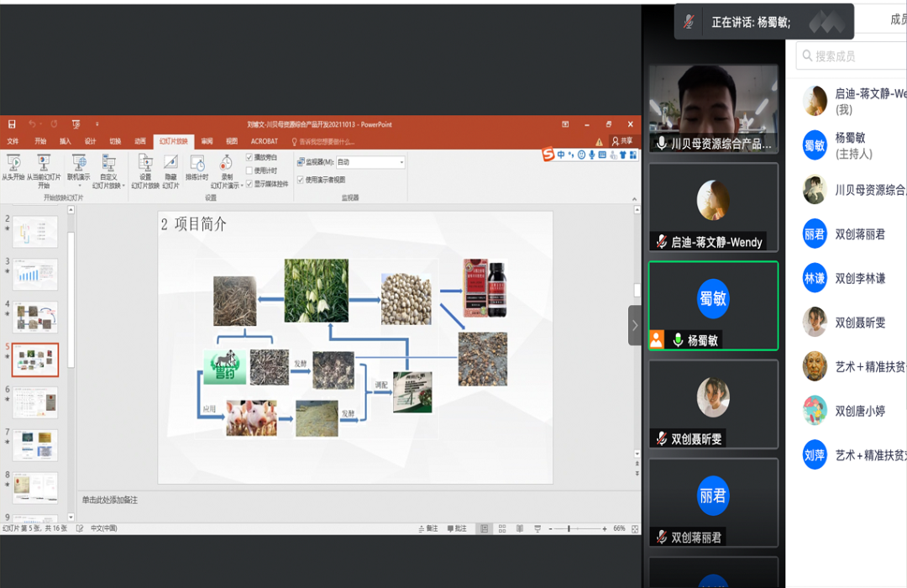Start slideshow From Current Slide (从当前幻灯片开始)
The image size is (907, 588).
pyautogui.click(x=44, y=171)
